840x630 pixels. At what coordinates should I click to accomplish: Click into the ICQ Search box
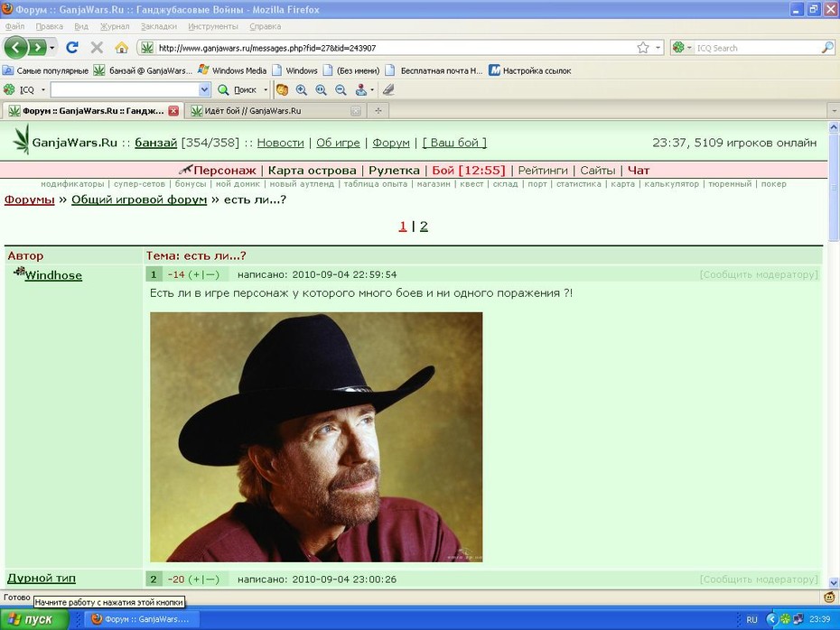[x=758, y=48]
